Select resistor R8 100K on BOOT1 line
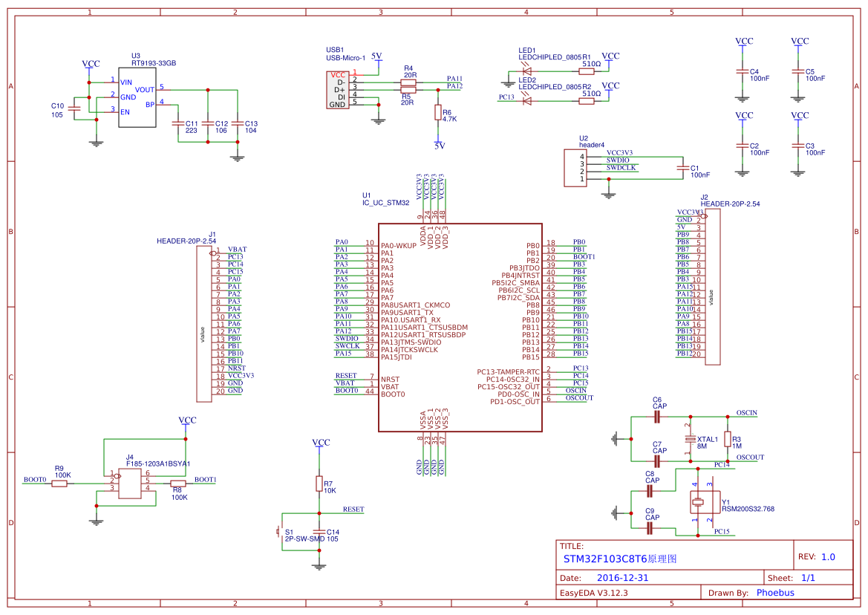 coord(177,484)
